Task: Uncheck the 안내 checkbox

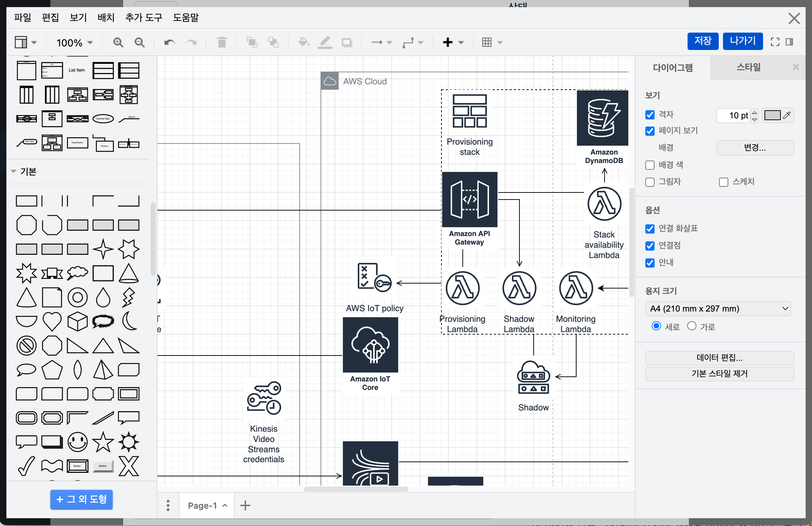Action: pos(650,263)
